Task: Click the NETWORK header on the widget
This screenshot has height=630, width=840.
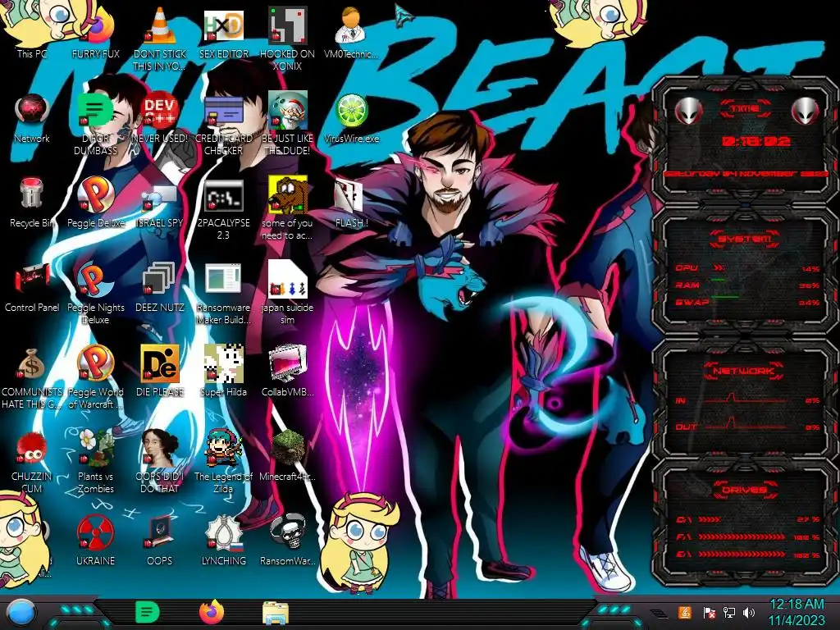Action: click(x=743, y=371)
